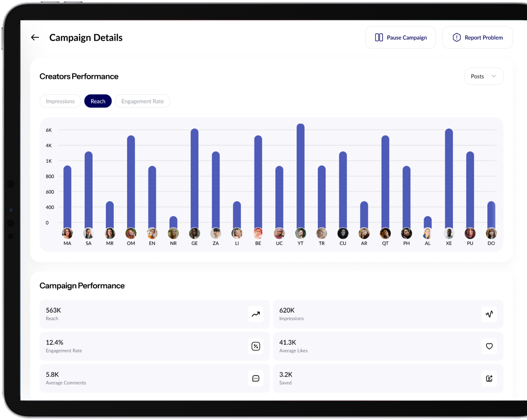
Task: Click the bar for creator GE
Action: (x=195, y=179)
